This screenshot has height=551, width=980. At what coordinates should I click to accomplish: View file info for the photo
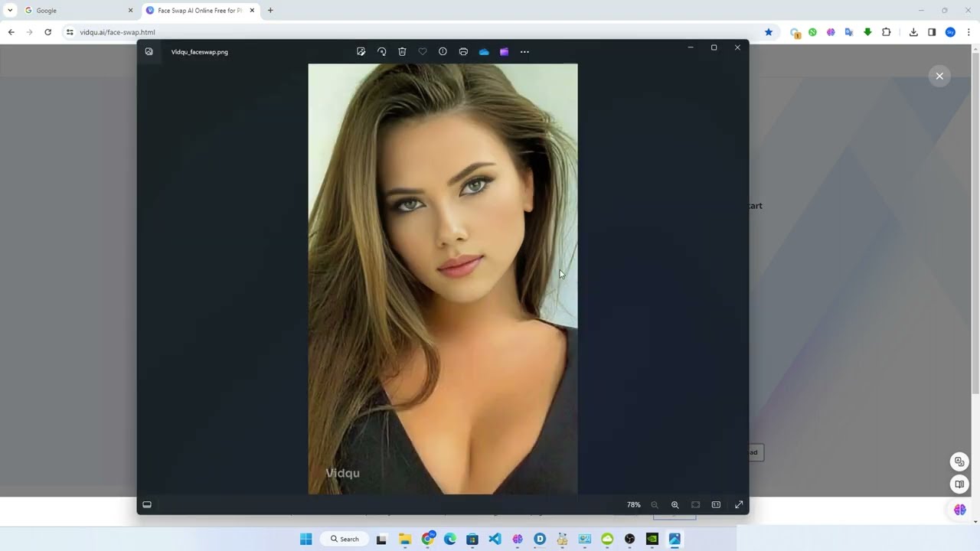click(x=443, y=51)
